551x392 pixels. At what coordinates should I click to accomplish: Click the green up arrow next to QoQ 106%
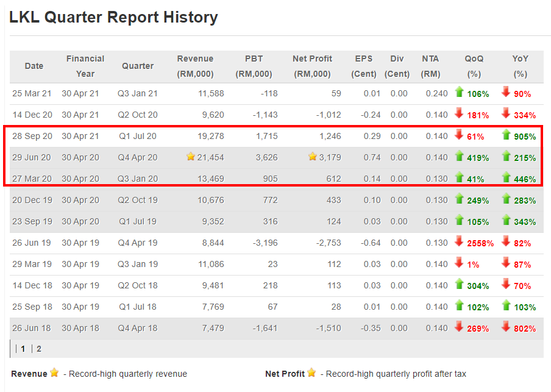pyautogui.click(x=460, y=93)
